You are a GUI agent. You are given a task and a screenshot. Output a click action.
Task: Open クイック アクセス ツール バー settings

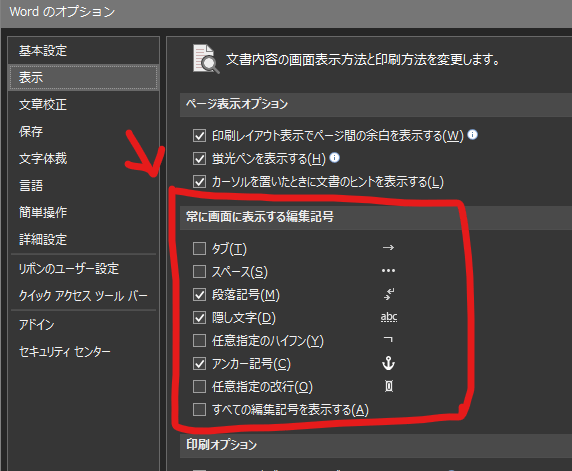83,296
